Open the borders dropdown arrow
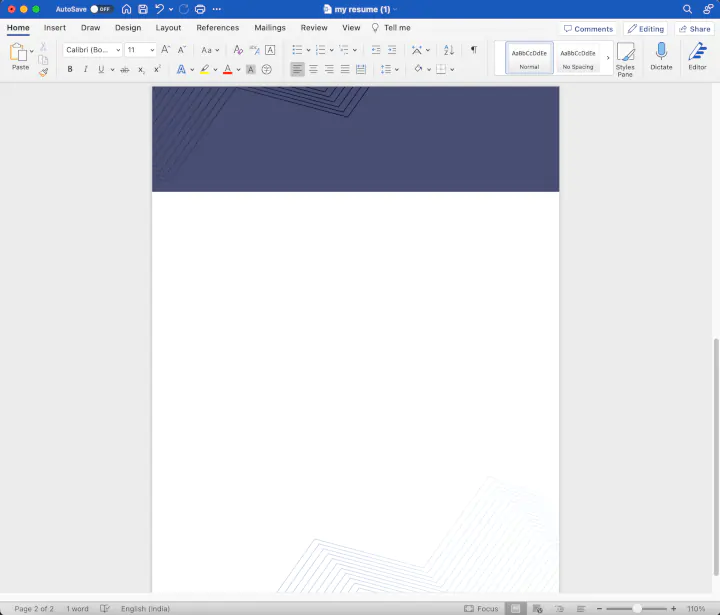This screenshot has width=720, height=615. tap(452, 70)
